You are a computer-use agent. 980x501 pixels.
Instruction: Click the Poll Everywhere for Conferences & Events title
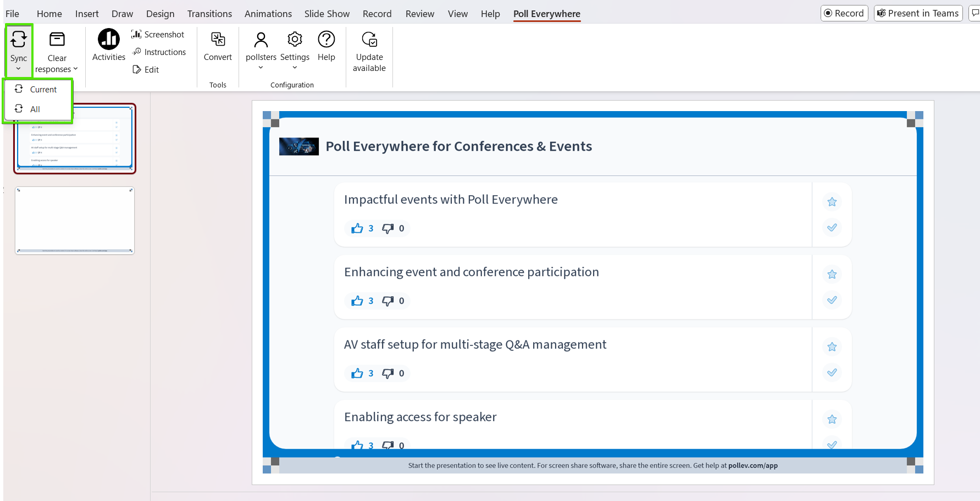point(459,146)
